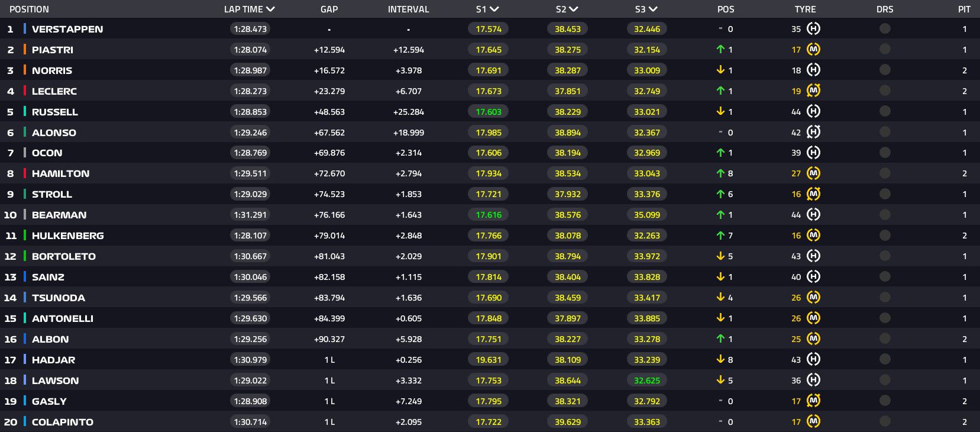Click the green up arrow in Hamilton's row

(720, 173)
